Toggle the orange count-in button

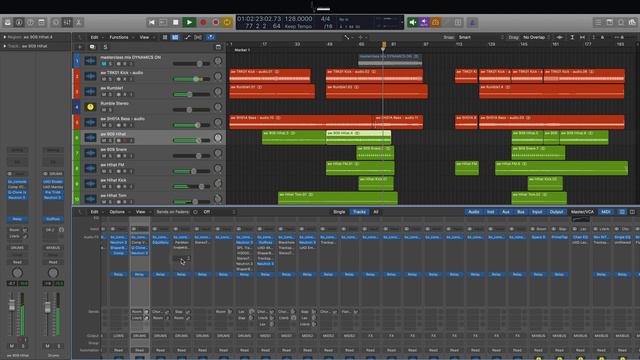(x=436, y=22)
